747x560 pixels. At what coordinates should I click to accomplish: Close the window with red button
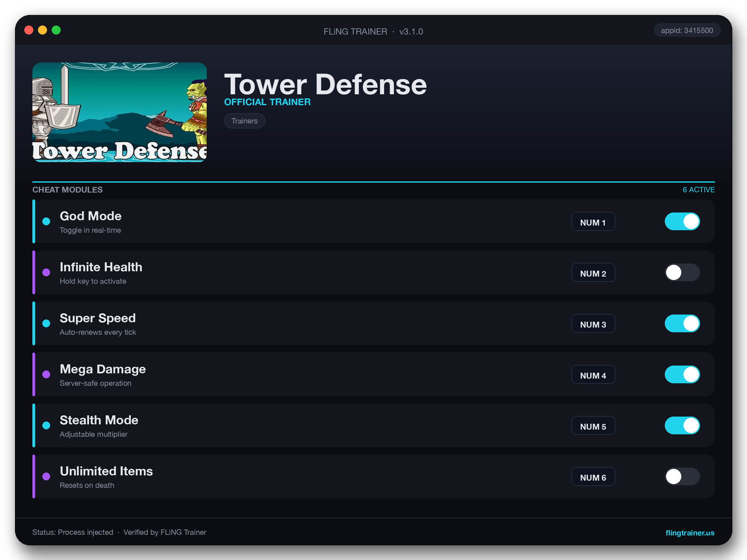[29, 30]
